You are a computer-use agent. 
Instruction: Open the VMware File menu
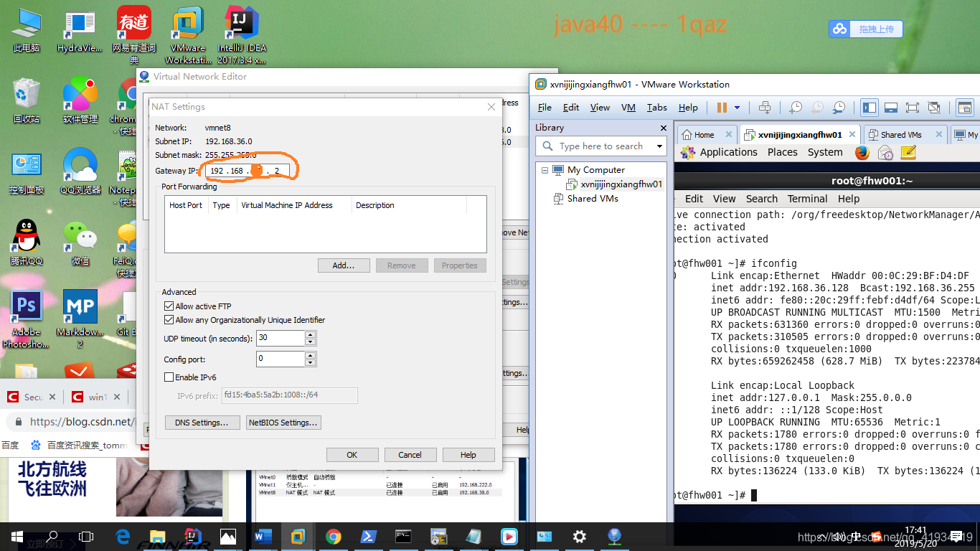545,108
